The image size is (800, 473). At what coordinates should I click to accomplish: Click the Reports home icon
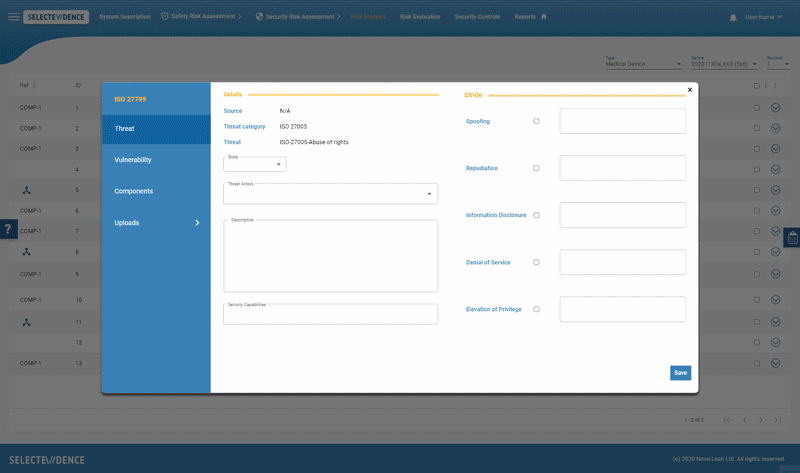click(x=544, y=17)
